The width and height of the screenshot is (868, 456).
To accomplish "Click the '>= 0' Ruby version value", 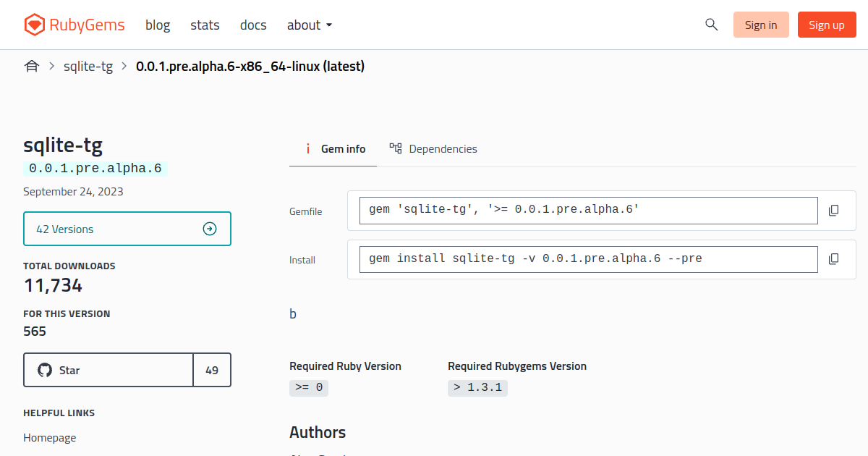I will point(309,387).
